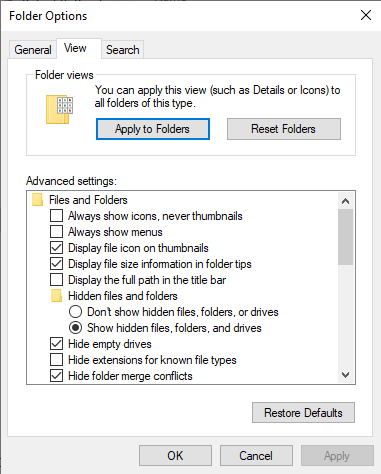Select Show hidden files, folders, and drives

(75, 328)
